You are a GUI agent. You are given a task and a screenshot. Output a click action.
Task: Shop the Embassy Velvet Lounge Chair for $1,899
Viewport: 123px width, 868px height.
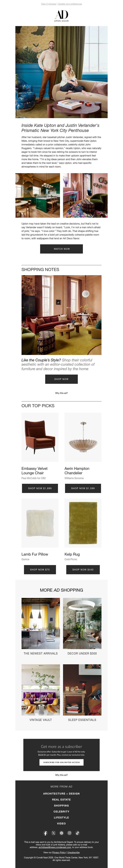tap(40, 488)
